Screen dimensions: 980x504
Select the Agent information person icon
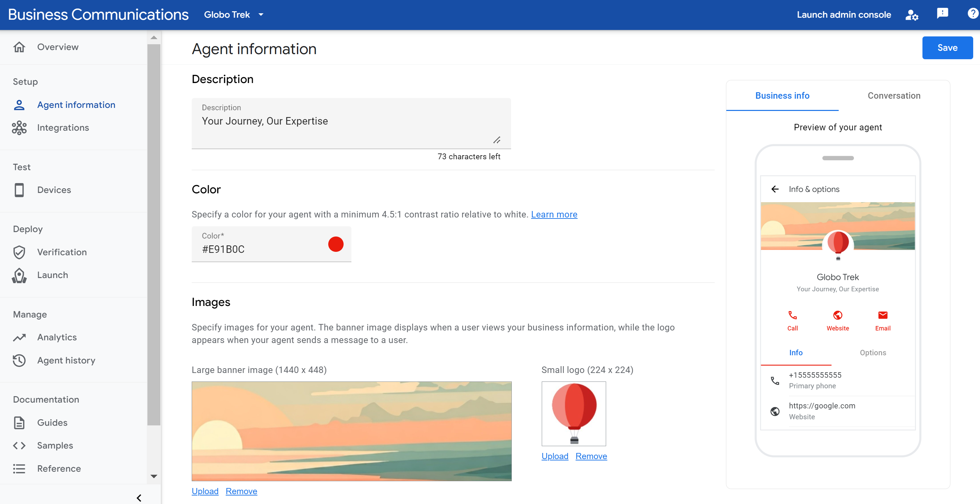[x=19, y=104]
